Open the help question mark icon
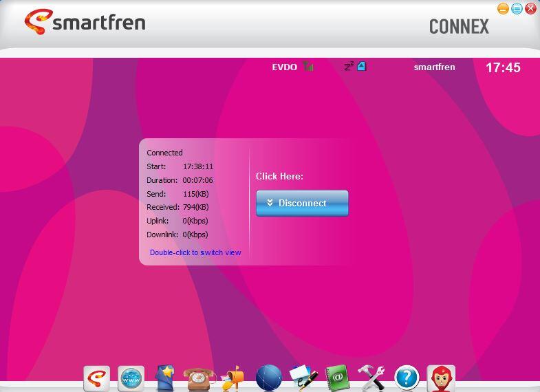Viewport: 540px width, 392px height. point(407,378)
